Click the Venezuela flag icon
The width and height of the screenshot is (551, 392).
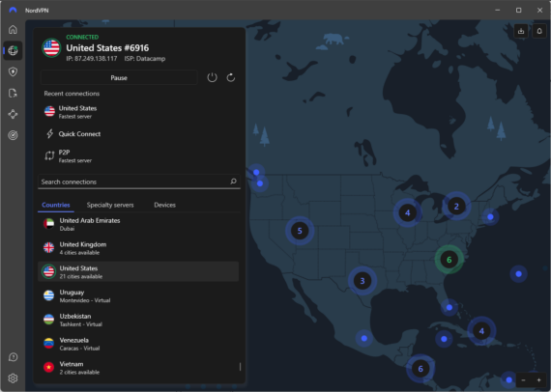tap(48, 343)
